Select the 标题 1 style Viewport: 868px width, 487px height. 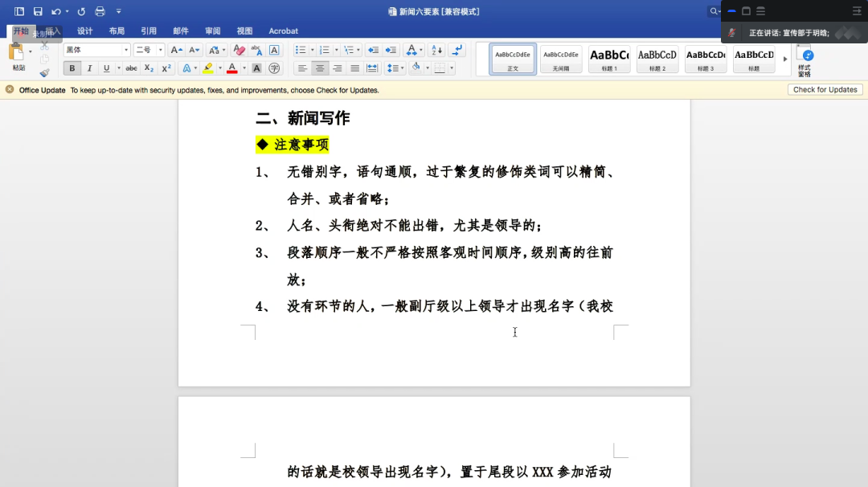point(609,59)
